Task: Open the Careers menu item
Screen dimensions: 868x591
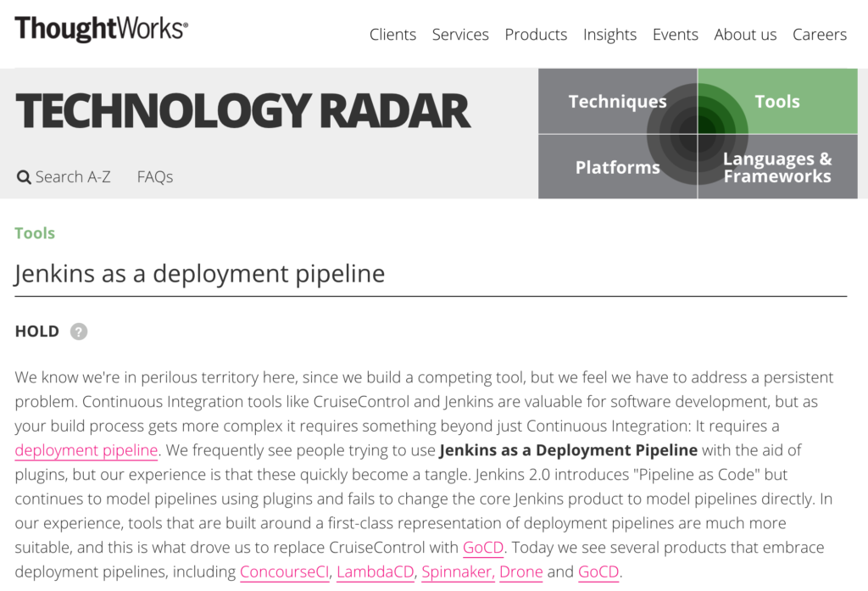Action: click(820, 35)
